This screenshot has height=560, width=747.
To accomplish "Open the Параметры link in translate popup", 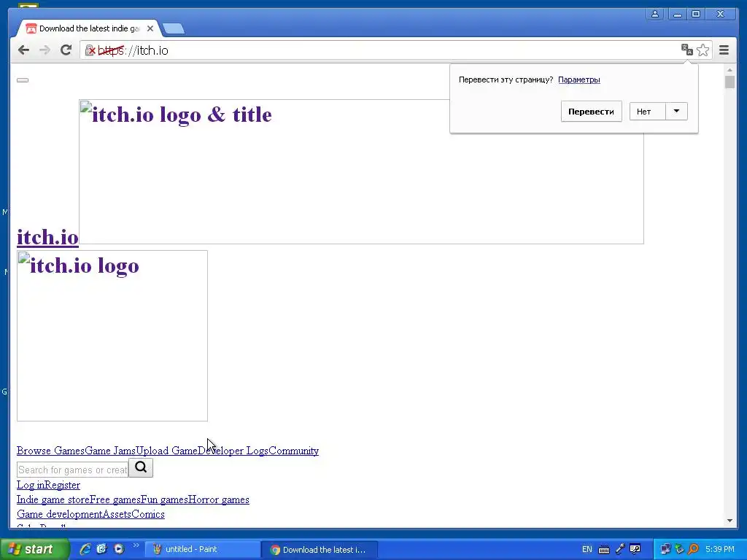I will tap(578, 79).
